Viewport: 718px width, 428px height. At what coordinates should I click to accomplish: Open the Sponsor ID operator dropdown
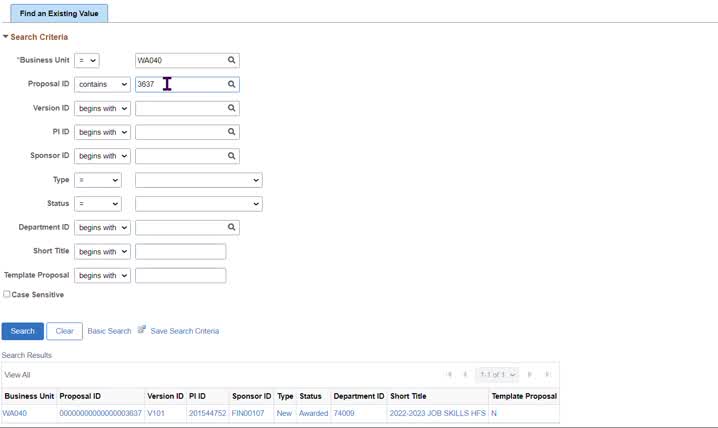103,156
